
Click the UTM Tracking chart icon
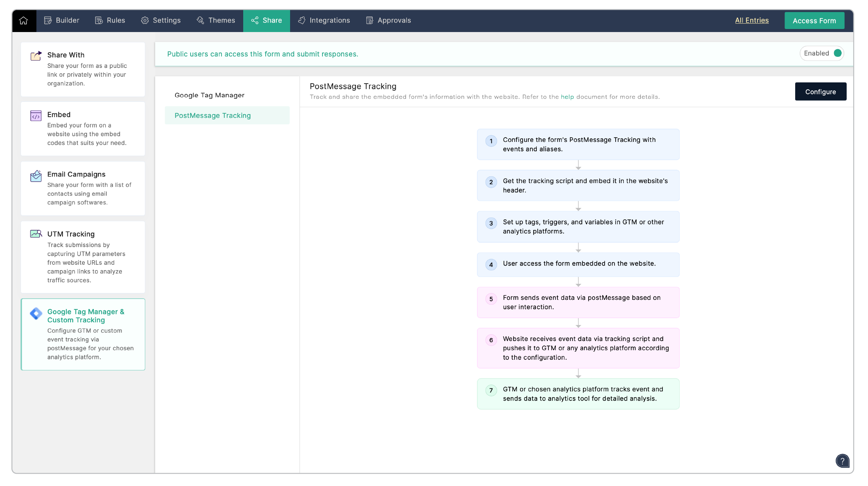click(36, 234)
